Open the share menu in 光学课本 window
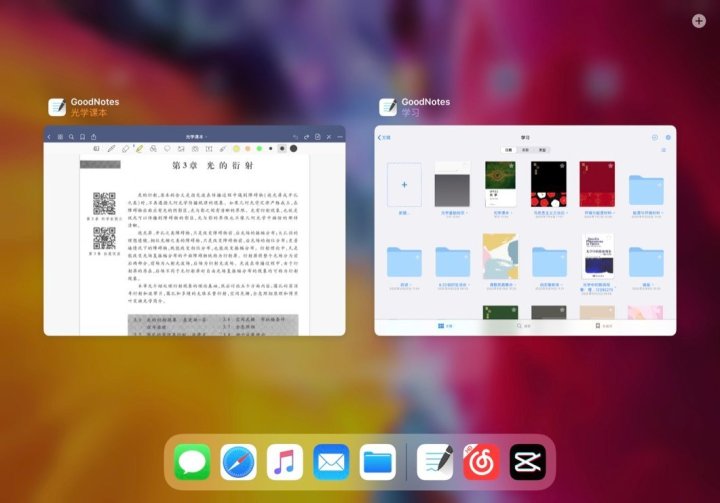 click(x=94, y=137)
